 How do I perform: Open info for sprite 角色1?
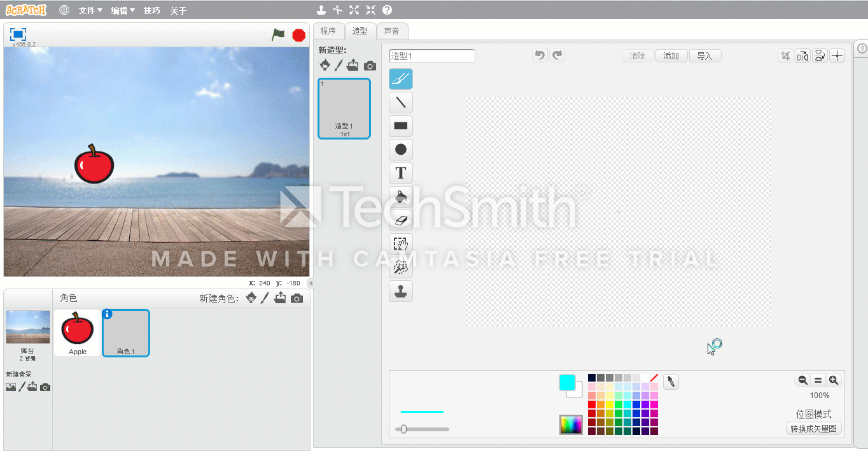108,314
